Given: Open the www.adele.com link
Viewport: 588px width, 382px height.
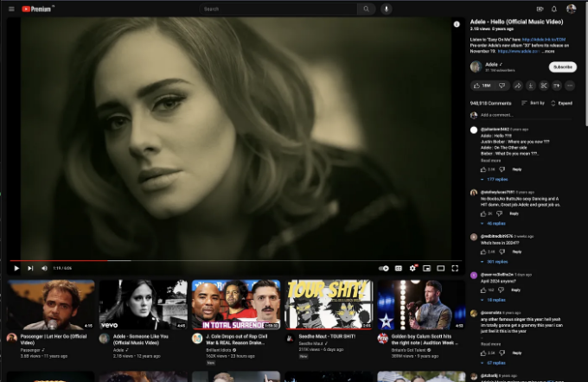Looking at the screenshot, I should (x=519, y=51).
